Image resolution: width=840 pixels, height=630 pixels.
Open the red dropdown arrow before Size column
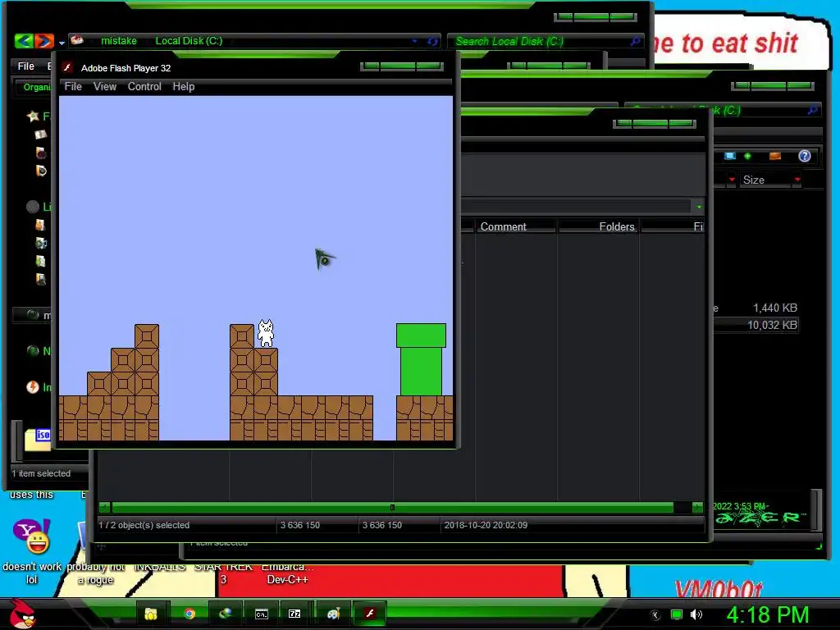(x=732, y=180)
